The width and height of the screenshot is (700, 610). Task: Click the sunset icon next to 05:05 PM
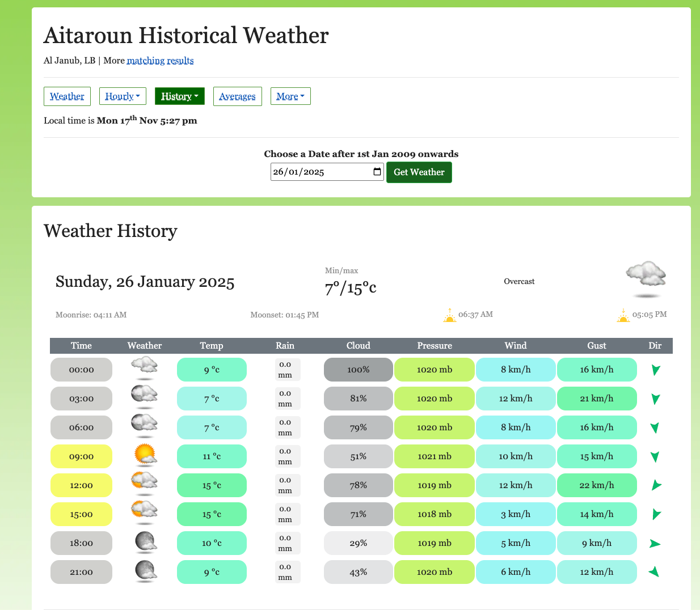623,315
